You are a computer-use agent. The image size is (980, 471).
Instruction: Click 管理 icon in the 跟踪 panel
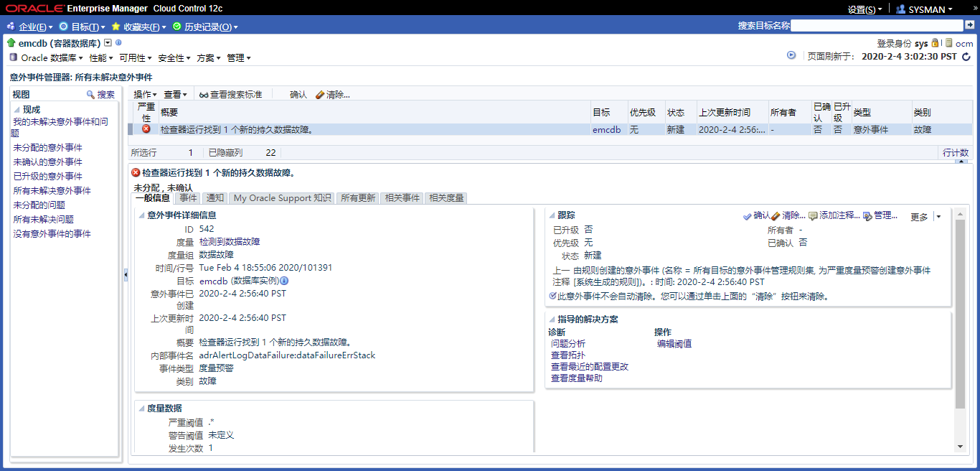(x=867, y=216)
